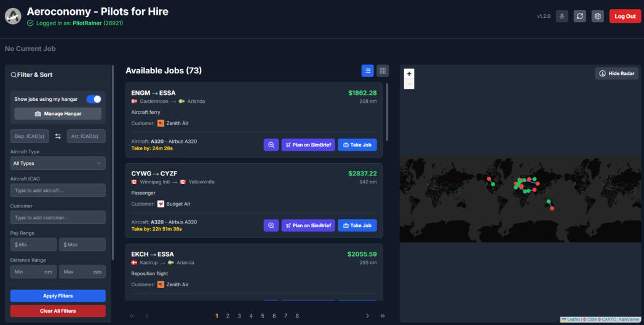Zoom in on the map
Screen dimensions: 644x325
[410, 74]
